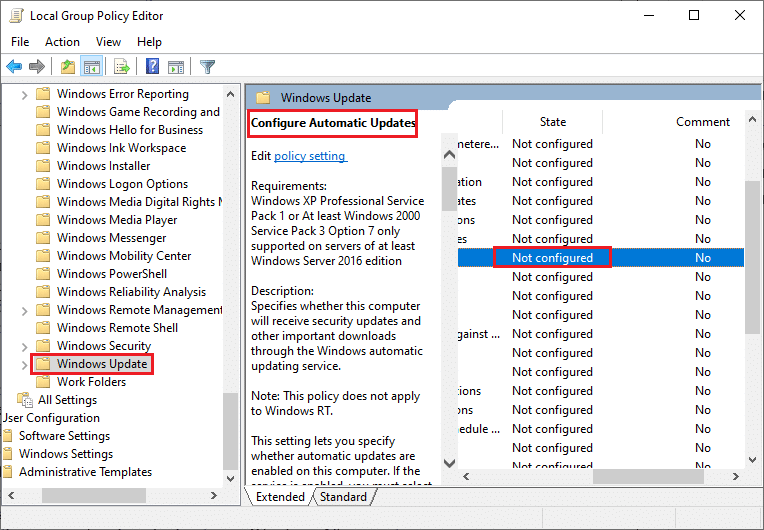764x530 pixels.
Task: Select Administrative Templates under User Configuration
Action: [x=85, y=472]
